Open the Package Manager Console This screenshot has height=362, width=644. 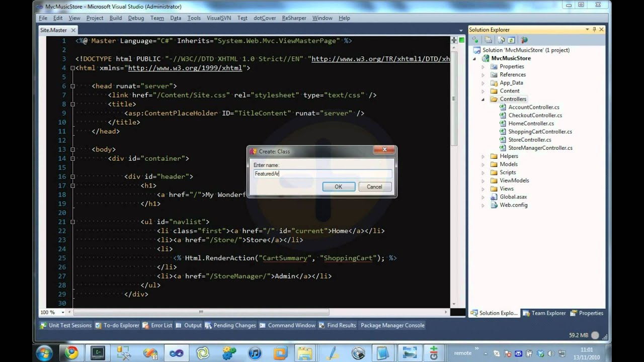point(392,325)
